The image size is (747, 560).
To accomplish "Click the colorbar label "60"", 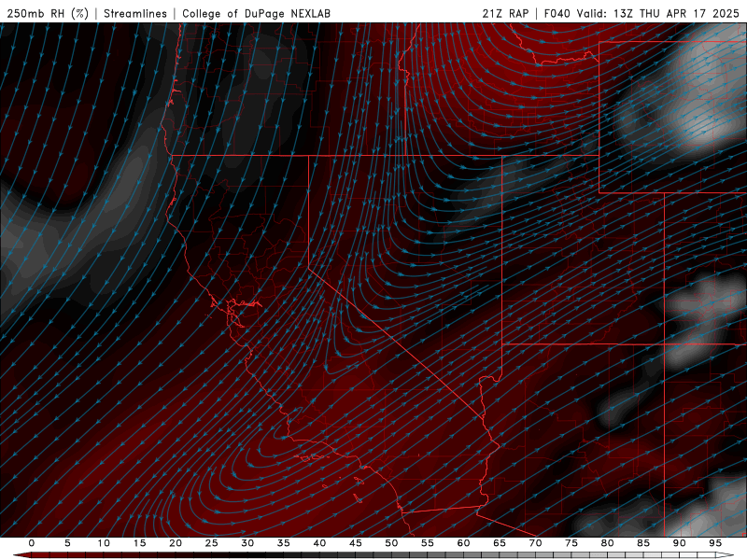I will coord(463,543).
